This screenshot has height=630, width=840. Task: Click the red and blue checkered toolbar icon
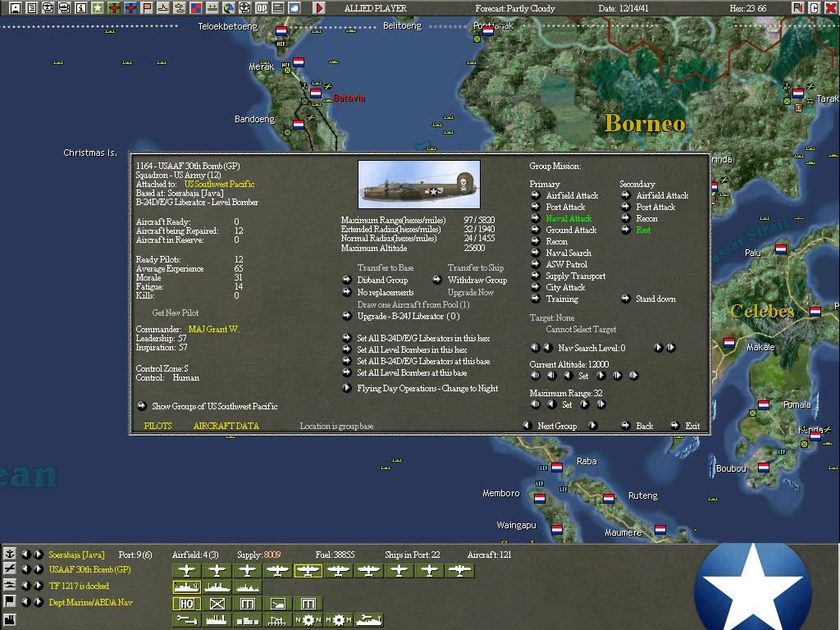pos(195,8)
